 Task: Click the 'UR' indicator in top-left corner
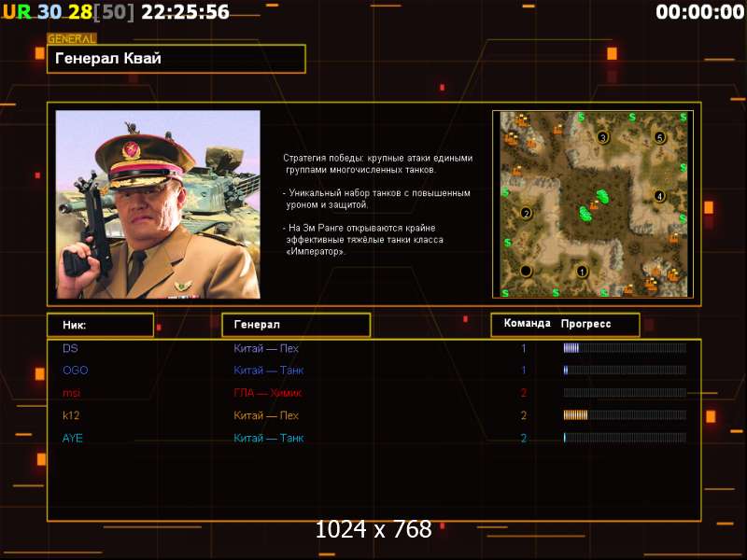point(17,12)
